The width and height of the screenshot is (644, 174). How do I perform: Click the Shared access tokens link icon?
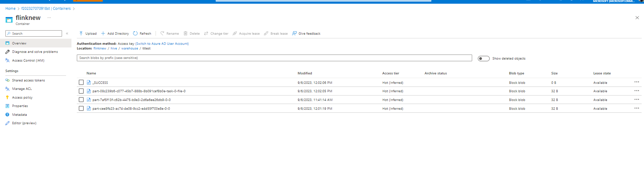[x=8, y=80]
